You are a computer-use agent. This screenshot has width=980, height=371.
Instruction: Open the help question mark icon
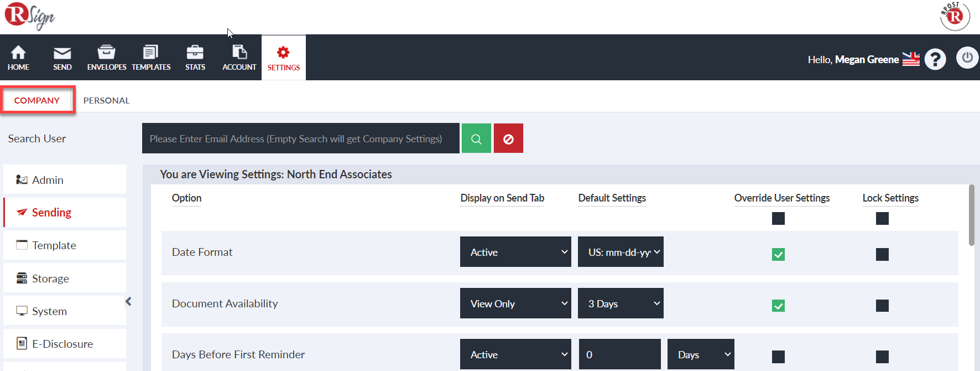point(935,59)
